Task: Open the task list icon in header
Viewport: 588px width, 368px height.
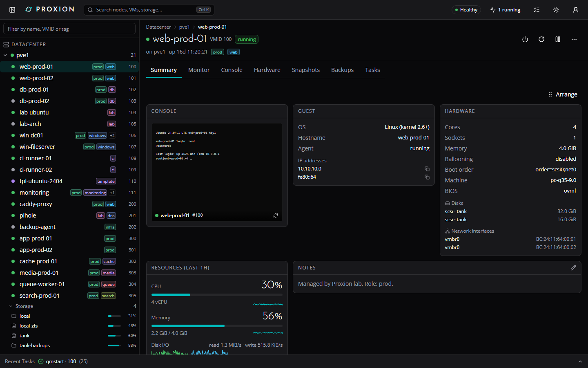Action: click(537, 10)
